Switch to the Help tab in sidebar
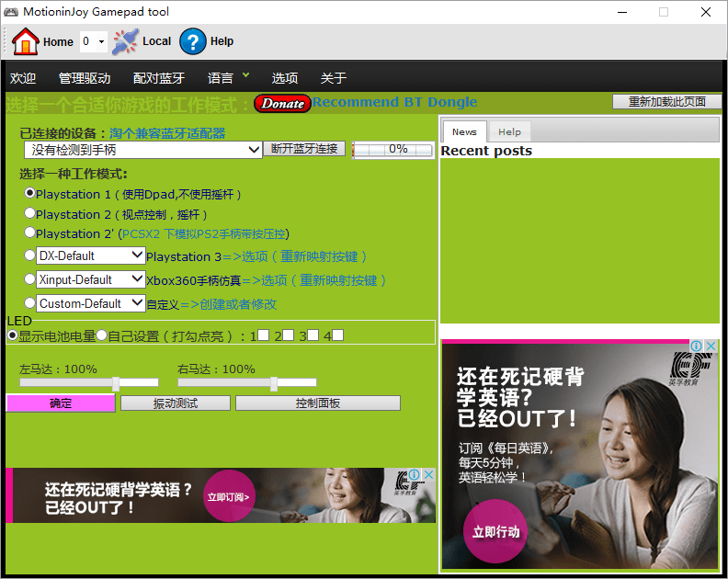 509,131
